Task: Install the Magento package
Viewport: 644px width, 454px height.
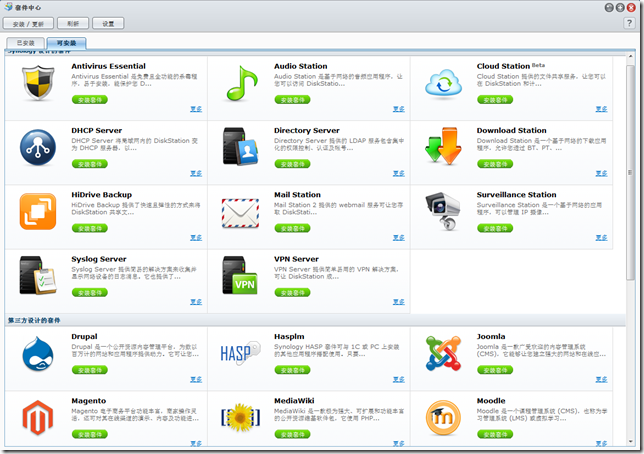Action: point(90,434)
